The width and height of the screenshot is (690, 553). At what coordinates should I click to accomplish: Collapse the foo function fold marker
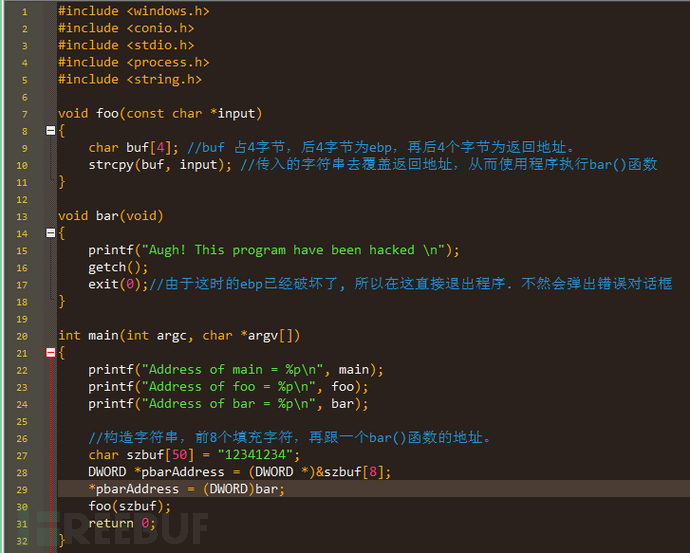pos(51,131)
